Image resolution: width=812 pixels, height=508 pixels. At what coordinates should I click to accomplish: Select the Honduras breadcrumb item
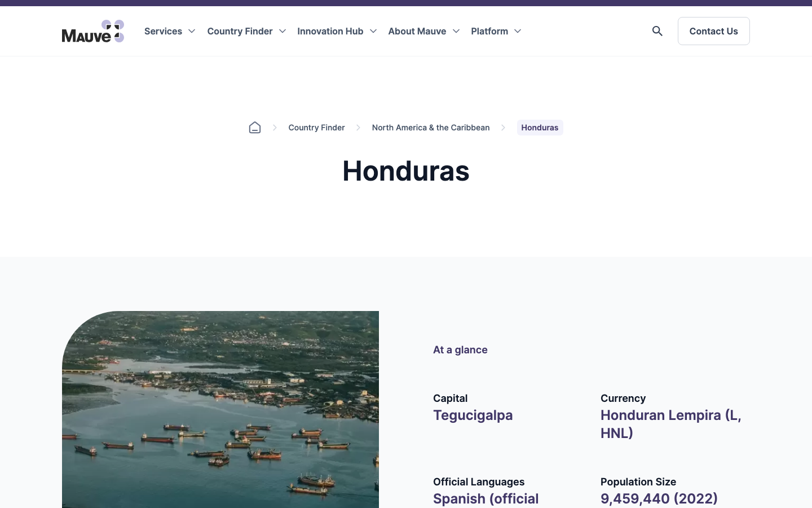(x=540, y=128)
